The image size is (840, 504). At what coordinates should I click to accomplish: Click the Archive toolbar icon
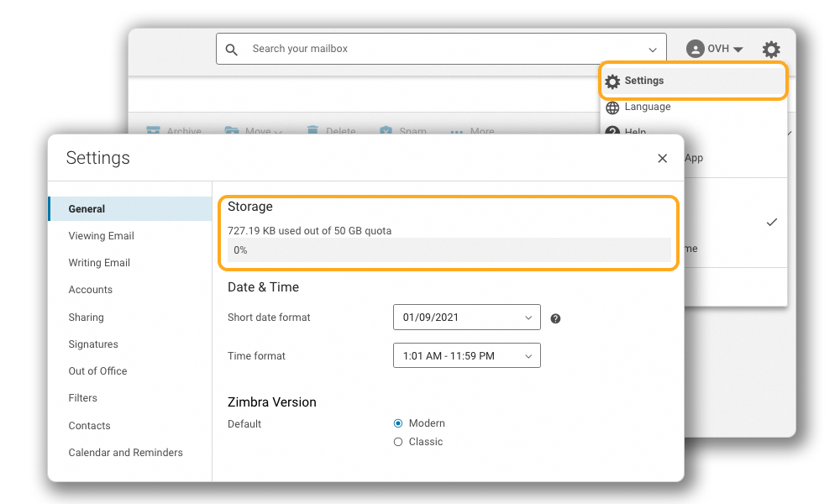[153, 130]
